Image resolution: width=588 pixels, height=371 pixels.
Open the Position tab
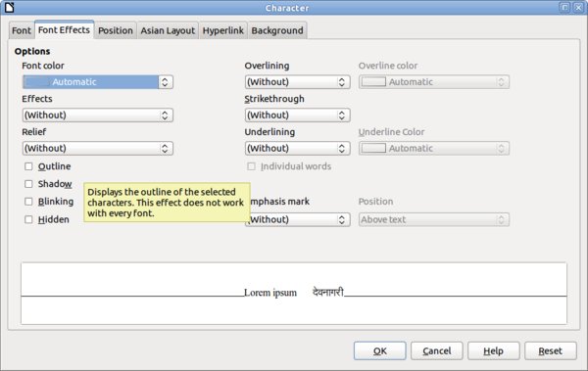[x=116, y=30]
